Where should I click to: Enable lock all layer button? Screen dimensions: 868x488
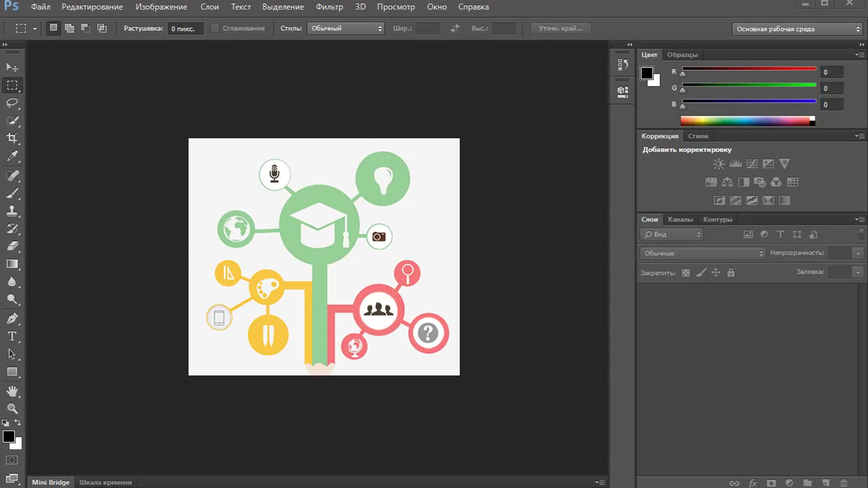[x=730, y=272]
